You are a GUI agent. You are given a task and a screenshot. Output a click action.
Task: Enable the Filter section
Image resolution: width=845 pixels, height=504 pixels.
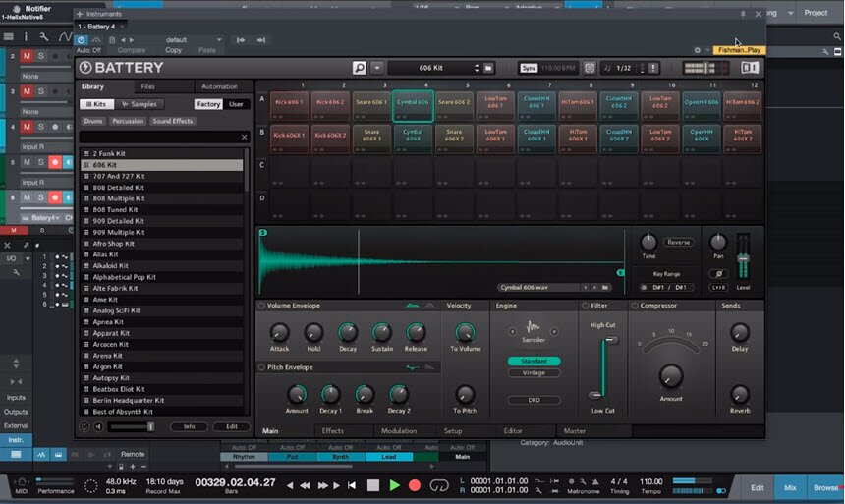[x=586, y=306]
